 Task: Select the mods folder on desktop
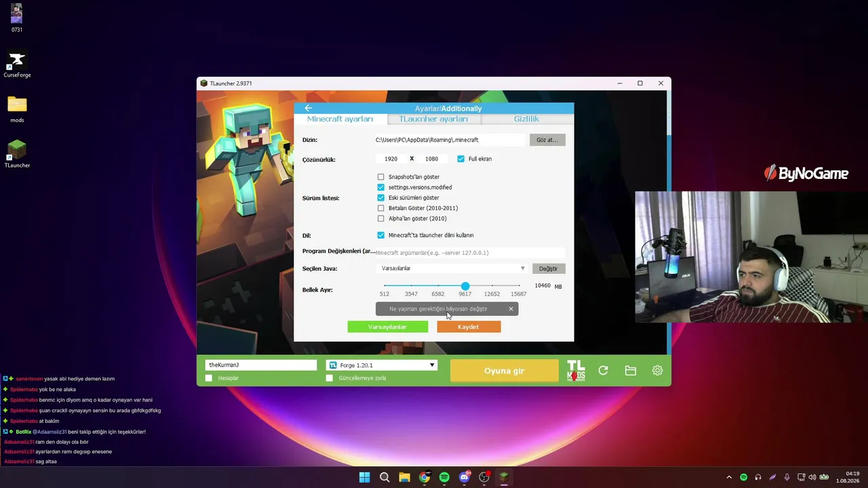(x=17, y=110)
